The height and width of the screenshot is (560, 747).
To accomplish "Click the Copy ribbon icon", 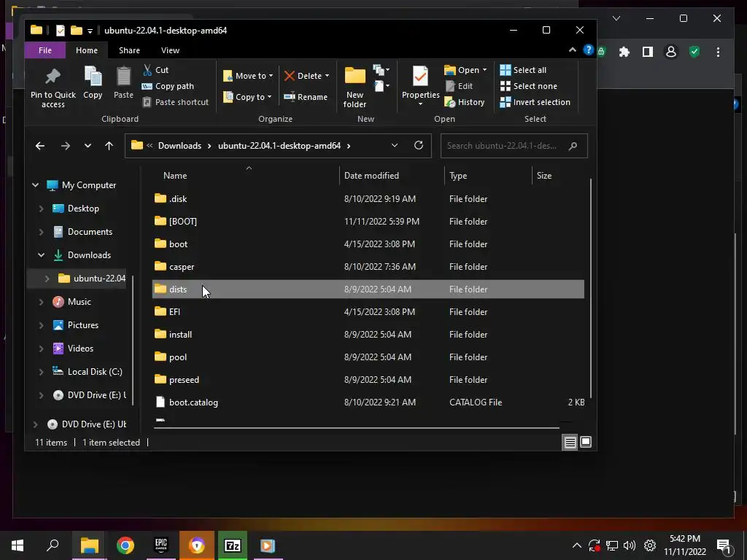I will click(93, 77).
